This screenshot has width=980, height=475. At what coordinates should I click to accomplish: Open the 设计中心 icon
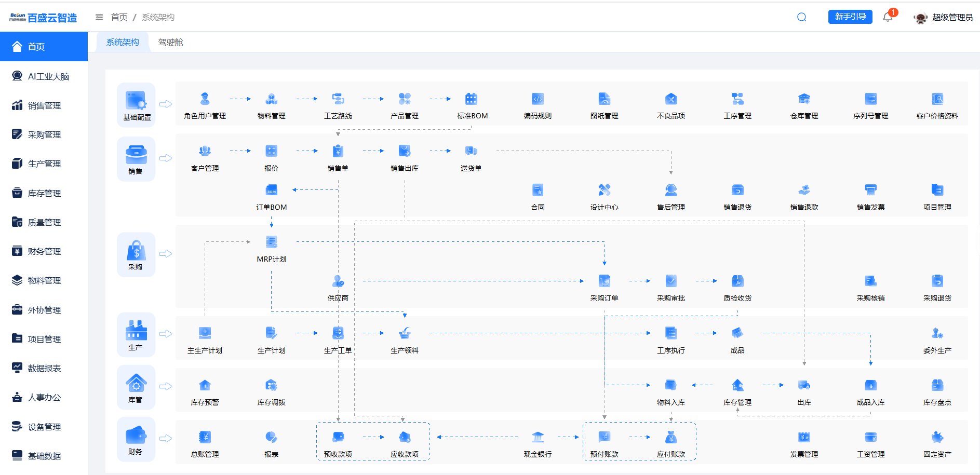pyautogui.click(x=605, y=190)
